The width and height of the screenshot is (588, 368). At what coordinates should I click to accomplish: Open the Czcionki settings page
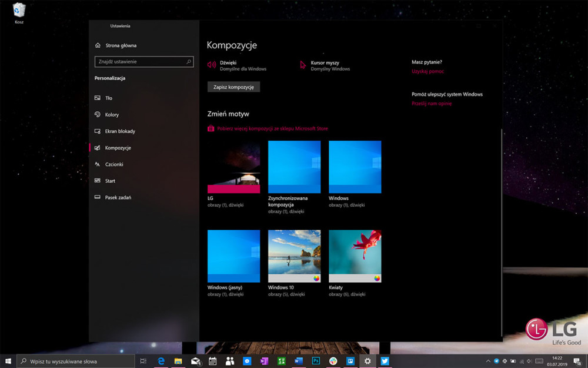[x=109, y=164]
